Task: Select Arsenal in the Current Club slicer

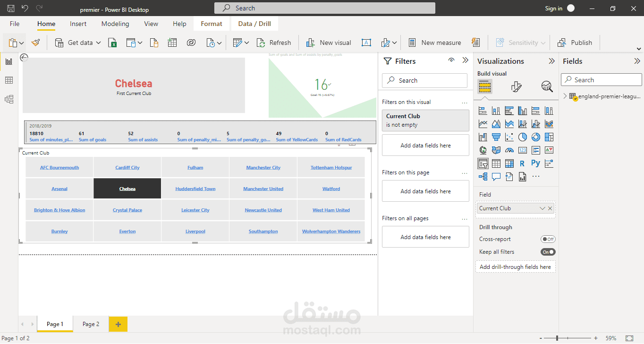Action: point(59,189)
